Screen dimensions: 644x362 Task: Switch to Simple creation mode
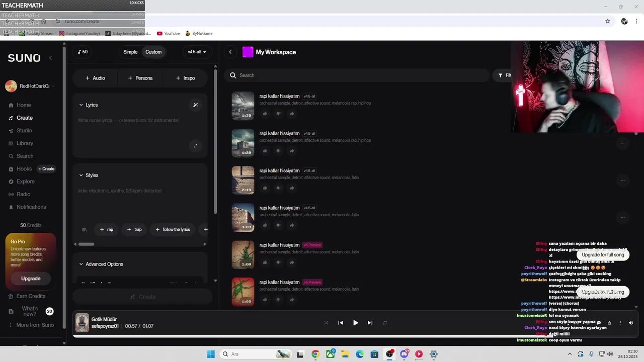coord(130,52)
